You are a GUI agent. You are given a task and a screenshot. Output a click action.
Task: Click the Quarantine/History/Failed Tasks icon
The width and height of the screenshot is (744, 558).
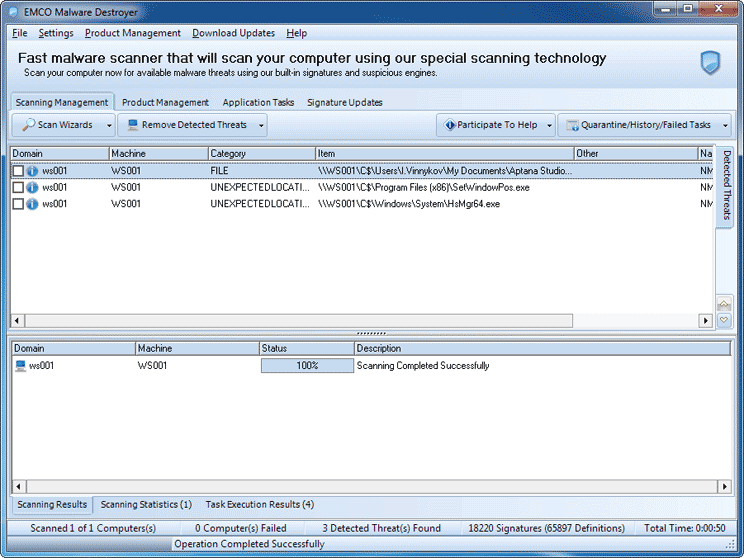[x=572, y=125]
